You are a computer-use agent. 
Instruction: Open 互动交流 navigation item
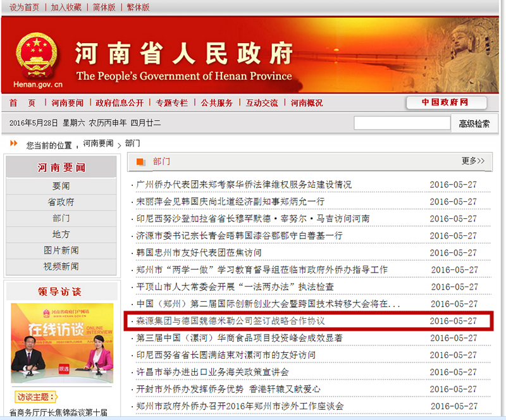tap(262, 103)
